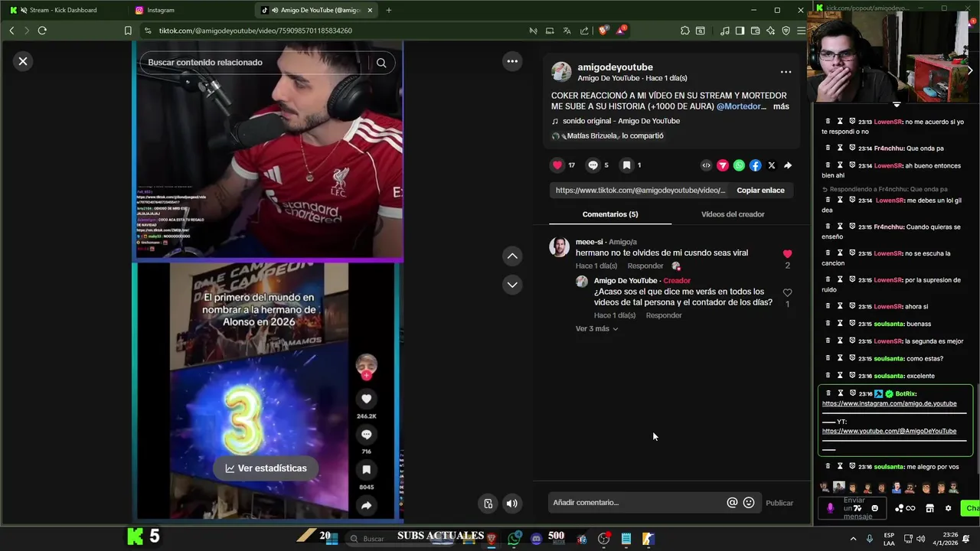This screenshot has width=980, height=551.
Task: Open Brave Rewards triangle icon
Action: tap(621, 31)
